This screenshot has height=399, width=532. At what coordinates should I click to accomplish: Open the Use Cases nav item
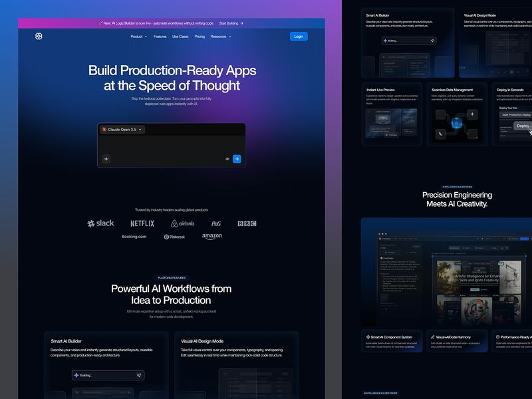pos(180,37)
